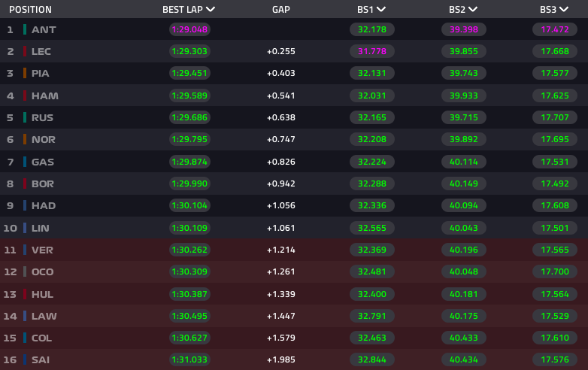Expand the BEST LAP column dropdown
The width and height of the screenshot is (588, 370).
[x=211, y=10]
